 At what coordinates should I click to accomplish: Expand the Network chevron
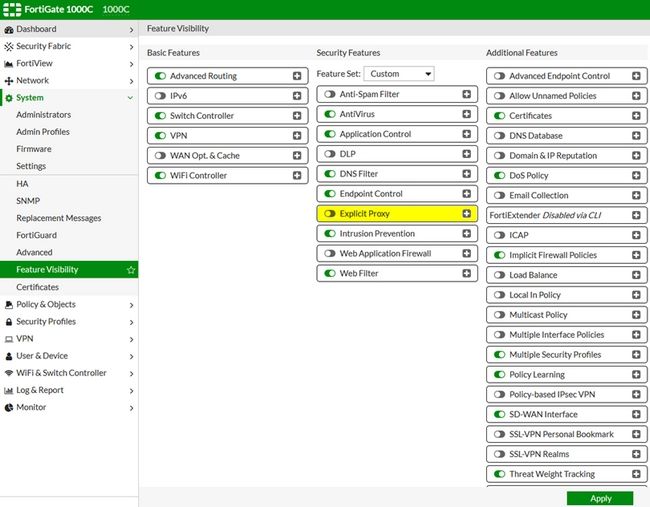point(131,81)
